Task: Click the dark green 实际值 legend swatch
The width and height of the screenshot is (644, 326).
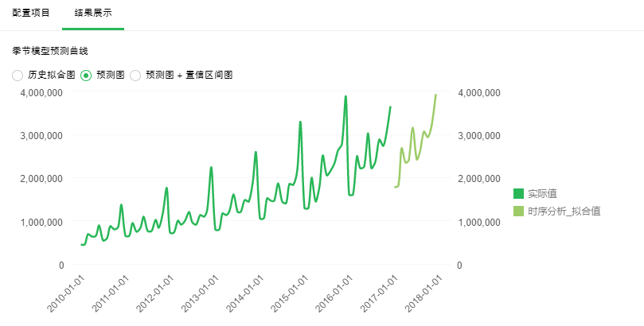Action: click(x=519, y=193)
